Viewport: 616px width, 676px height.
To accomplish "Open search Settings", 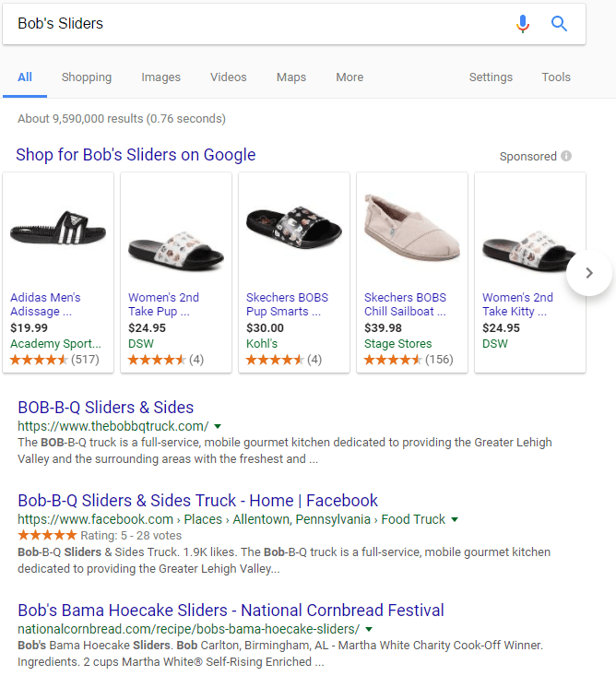I will (491, 77).
